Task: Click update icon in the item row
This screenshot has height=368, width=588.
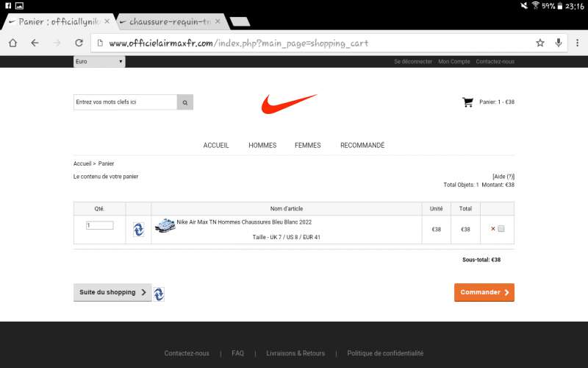Action: [138, 229]
